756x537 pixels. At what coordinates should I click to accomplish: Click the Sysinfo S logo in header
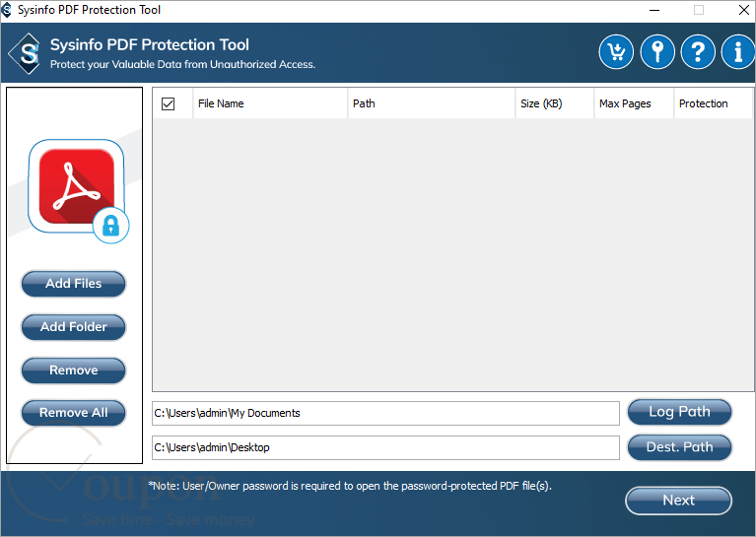25,53
